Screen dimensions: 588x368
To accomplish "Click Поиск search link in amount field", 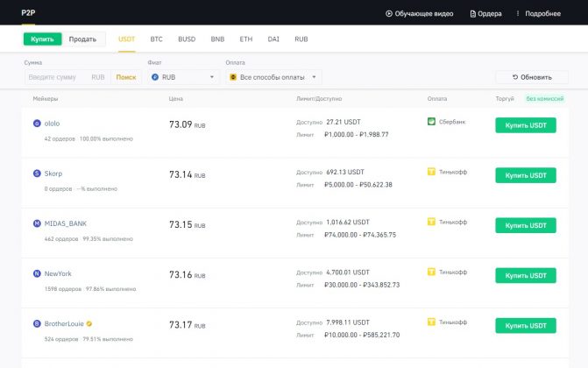I will coord(126,77).
